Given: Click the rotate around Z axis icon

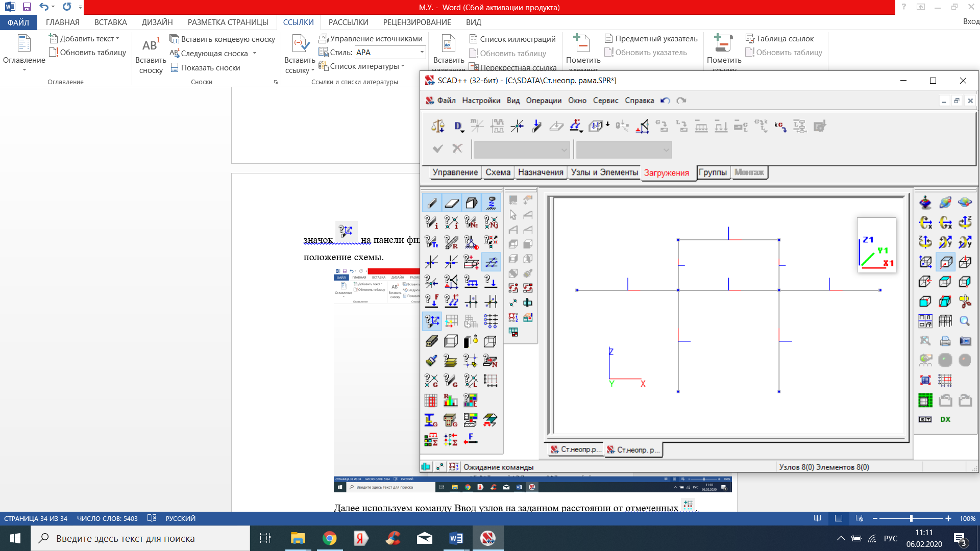Looking at the screenshot, I should (965, 222).
